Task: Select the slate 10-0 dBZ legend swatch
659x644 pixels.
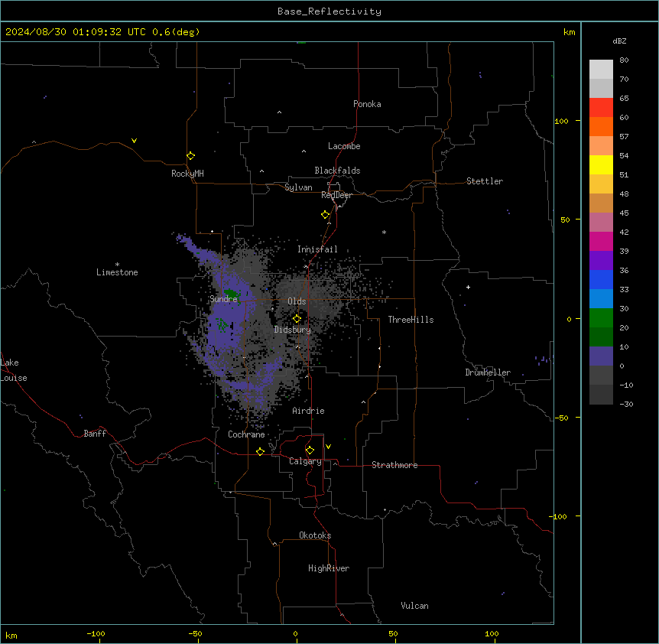Action: click(601, 356)
